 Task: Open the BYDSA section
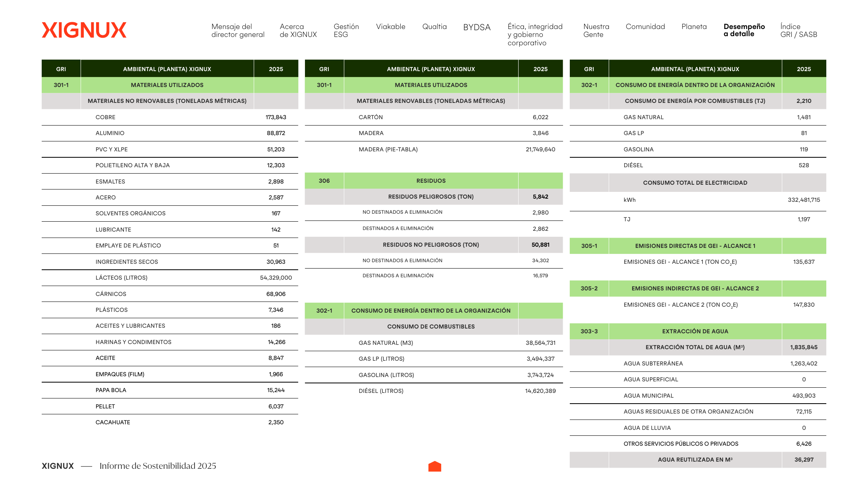click(x=477, y=27)
